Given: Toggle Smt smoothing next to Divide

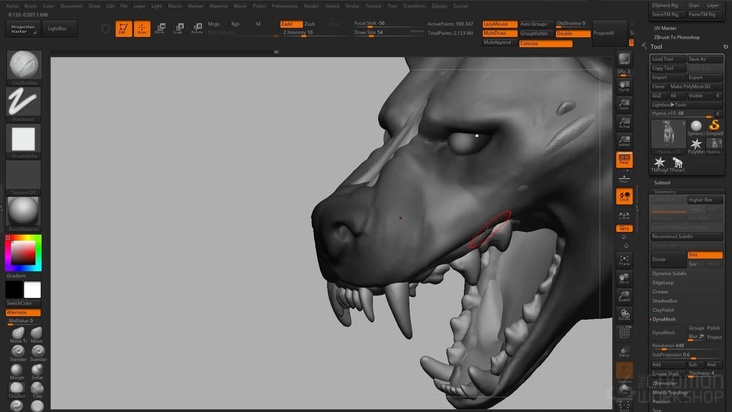Looking at the screenshot, I should 704,255.
